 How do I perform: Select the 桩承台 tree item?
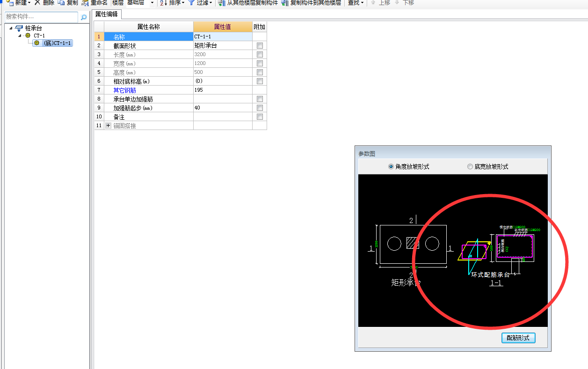33,29
